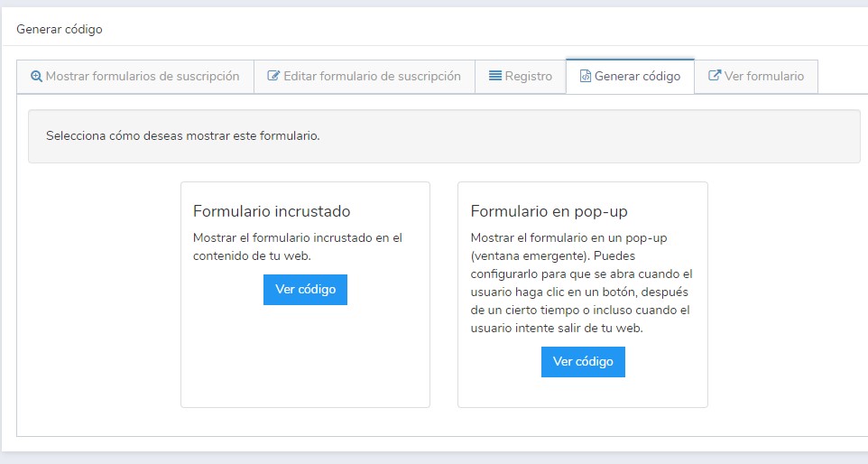The image size is (868, 464).
Task: Select the Generar código tab
Action: pyautogui.click(x=630, y=77)
